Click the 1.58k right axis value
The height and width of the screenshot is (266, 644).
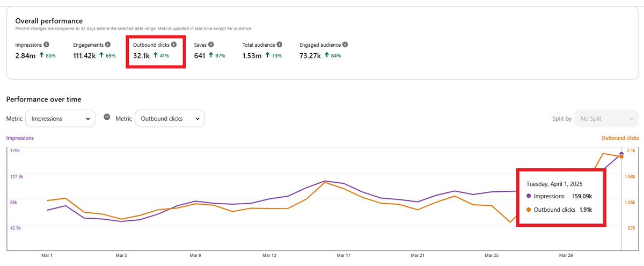[x=630, y=176]
